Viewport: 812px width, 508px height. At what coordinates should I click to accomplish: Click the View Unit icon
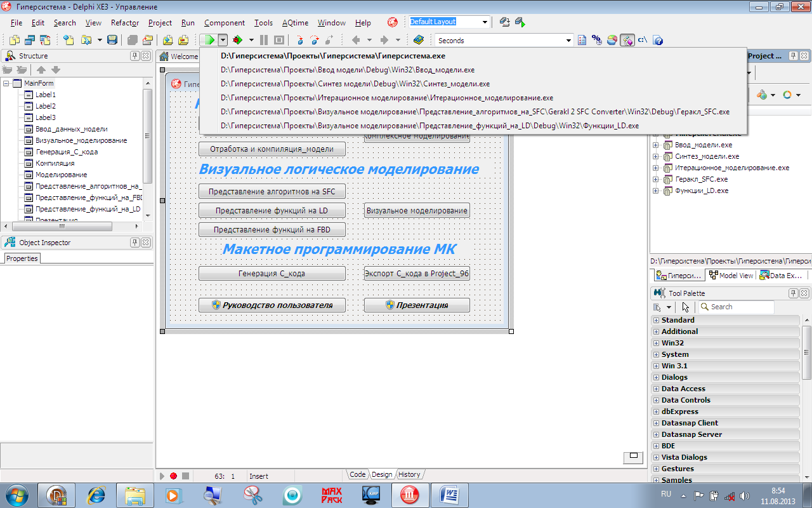(x=14, y=40)
